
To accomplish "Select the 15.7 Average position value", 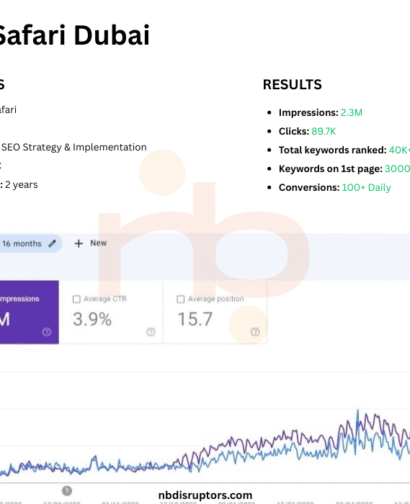I will tap(195, 319).
